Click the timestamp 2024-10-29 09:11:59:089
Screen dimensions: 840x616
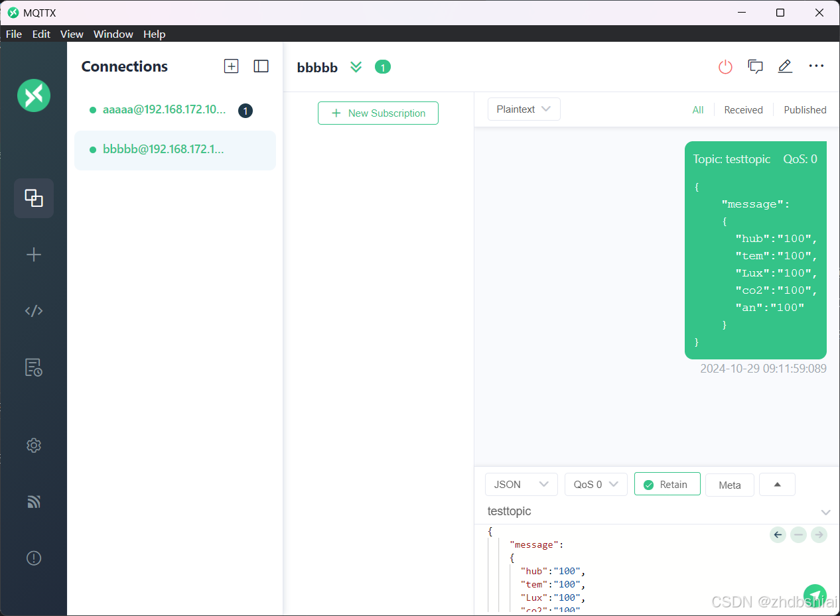(764, 369)
